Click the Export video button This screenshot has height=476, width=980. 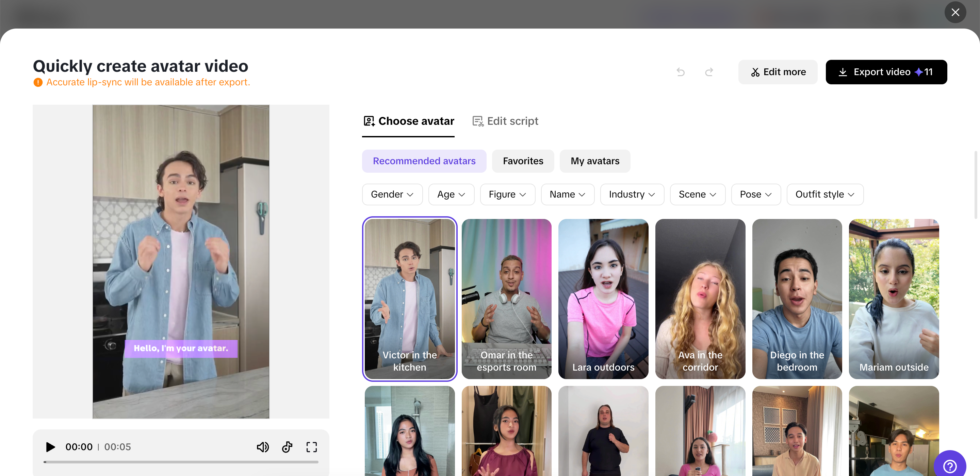(886, 72)
